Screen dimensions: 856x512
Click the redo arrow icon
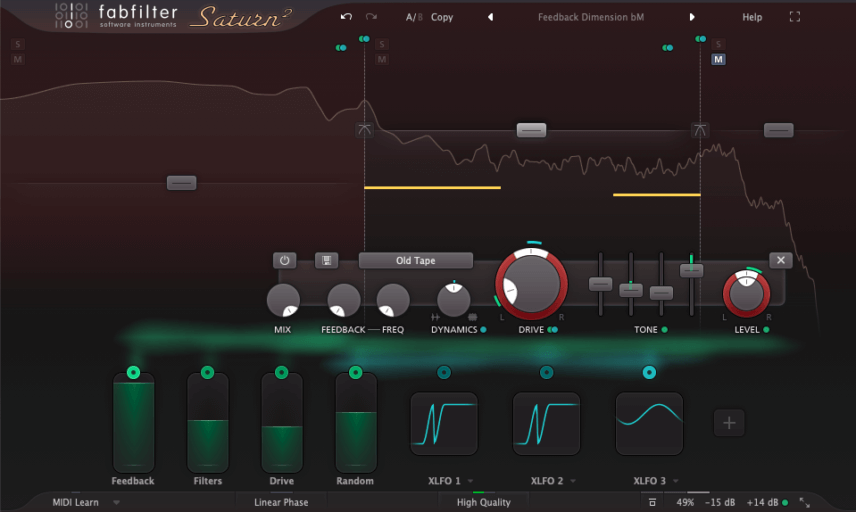coord(371,17)
